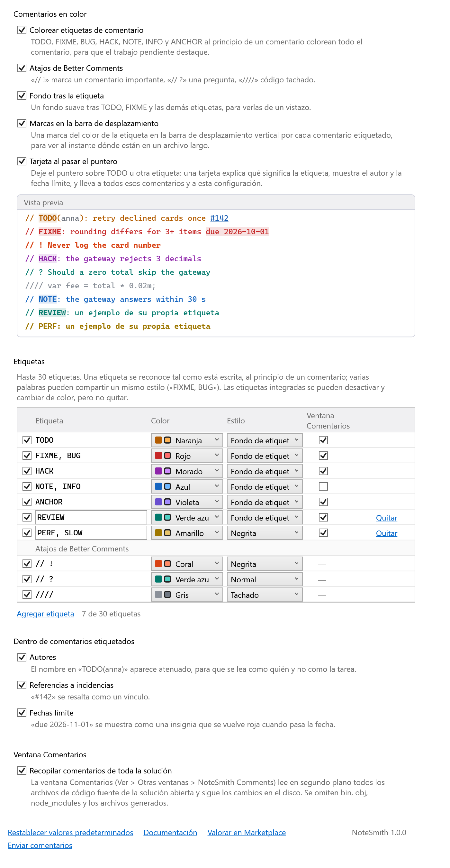Open the Naranja color dropdown for TODO

187,440
